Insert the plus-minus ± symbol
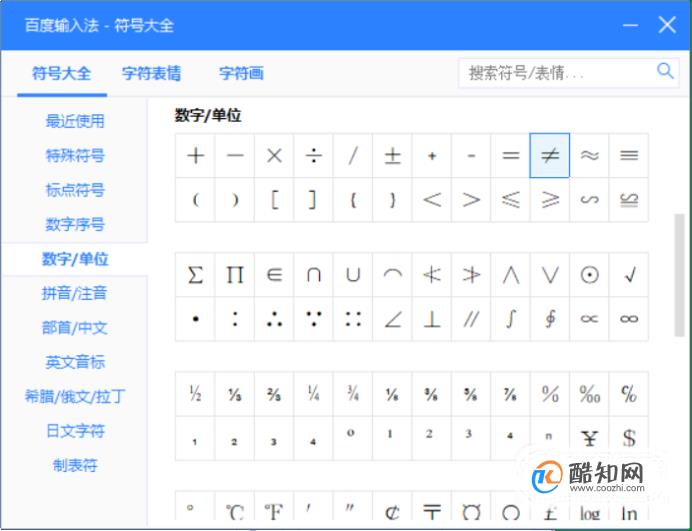 coord(392,155)
